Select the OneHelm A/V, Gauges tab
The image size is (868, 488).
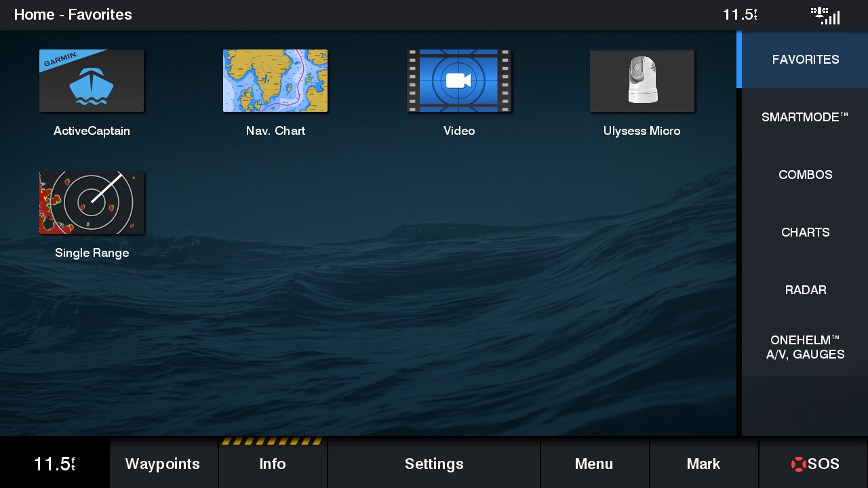point(805,348)
